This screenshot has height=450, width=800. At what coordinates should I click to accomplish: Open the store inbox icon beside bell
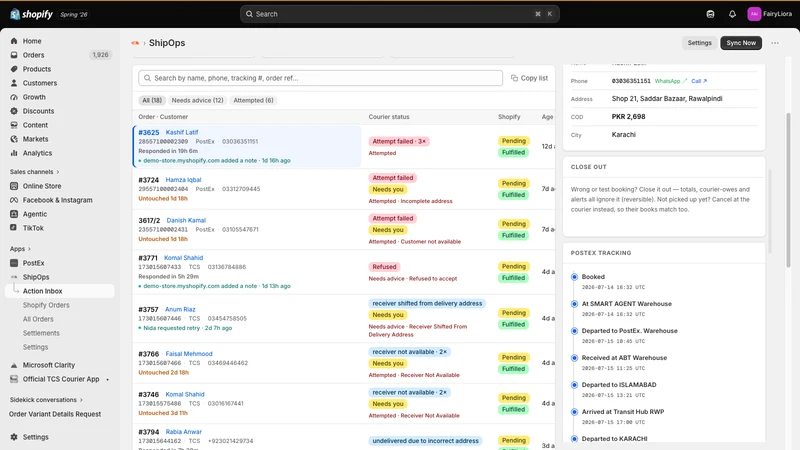pyautogui.click(x=710, y=14)
